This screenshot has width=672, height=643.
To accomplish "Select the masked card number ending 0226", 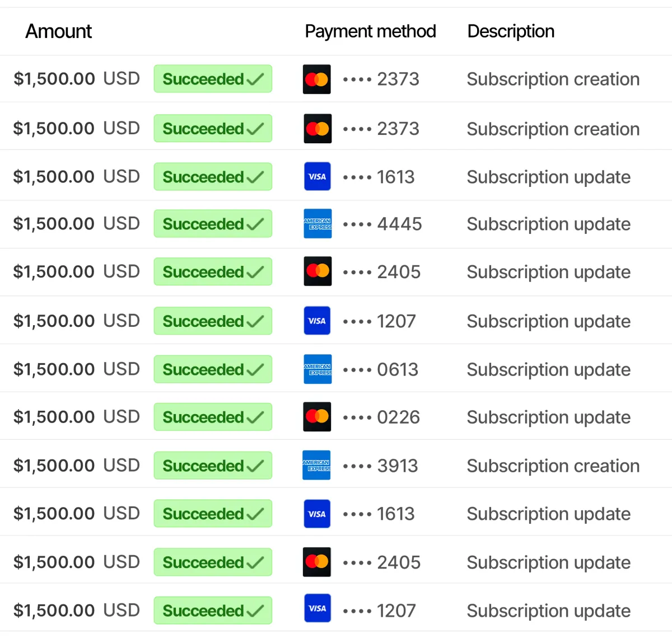I will [381, 417].
